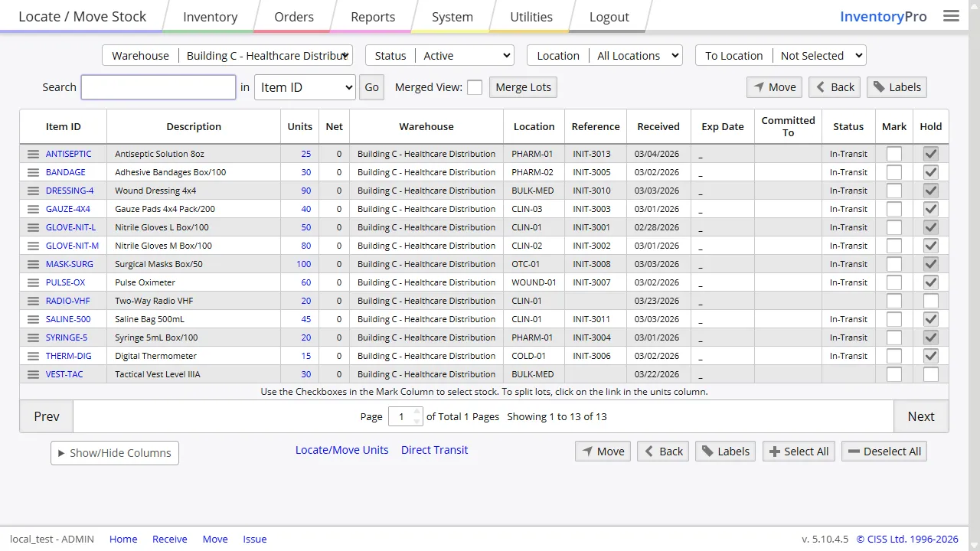Open row menu icon for MASK-SURG
980x551 pixels.
pyautogui.click(x=33, y=264)
